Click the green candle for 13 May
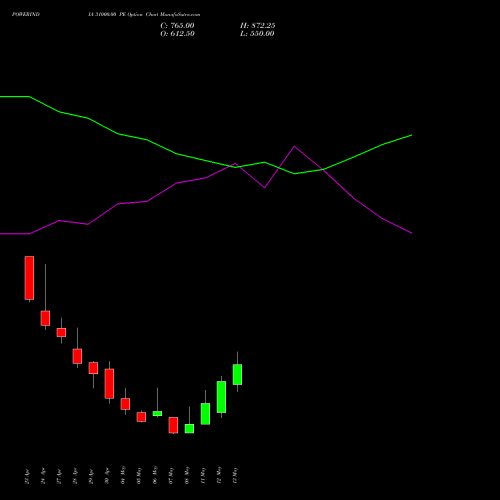The width and height of the screenshot is (500, 500). [x=237, y=374]
